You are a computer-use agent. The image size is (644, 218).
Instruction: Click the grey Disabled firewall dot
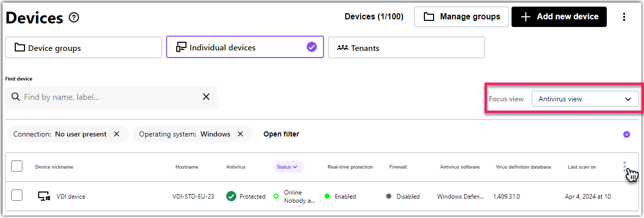(x=389, y=196)
